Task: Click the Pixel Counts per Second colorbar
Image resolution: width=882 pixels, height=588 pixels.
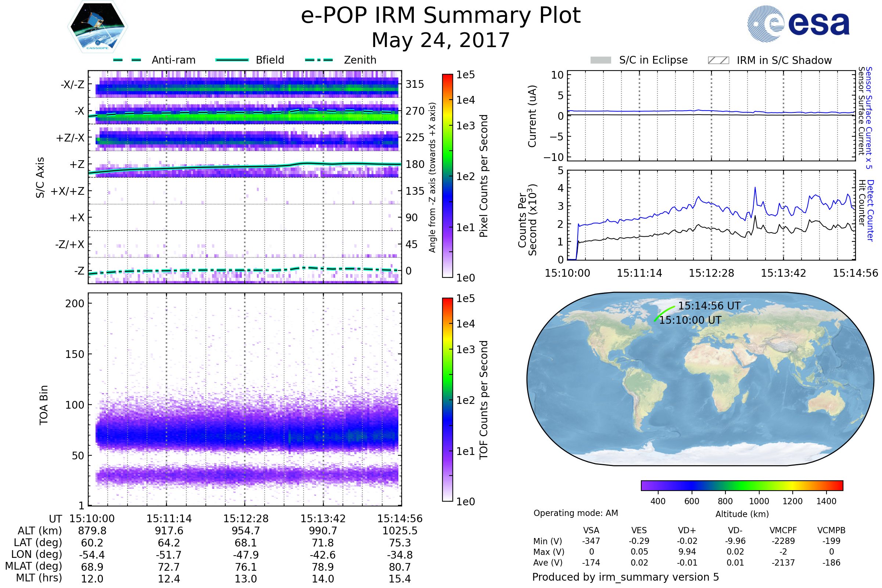Action: coord(447,176)
